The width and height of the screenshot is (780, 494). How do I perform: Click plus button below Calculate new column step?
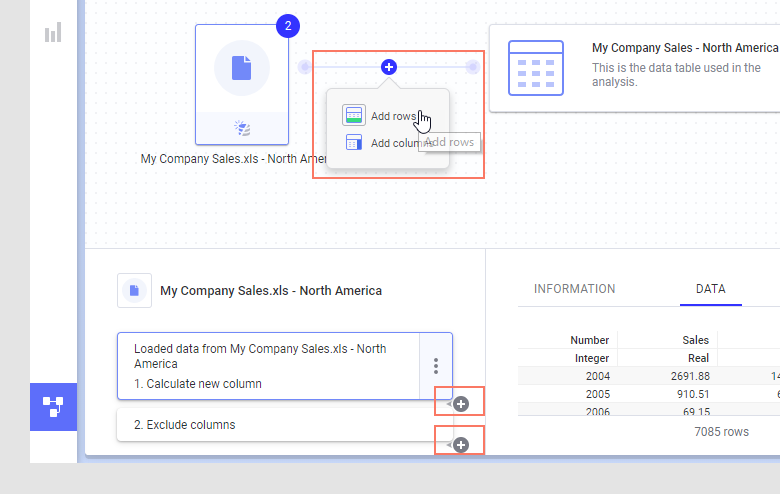[461, 404]
